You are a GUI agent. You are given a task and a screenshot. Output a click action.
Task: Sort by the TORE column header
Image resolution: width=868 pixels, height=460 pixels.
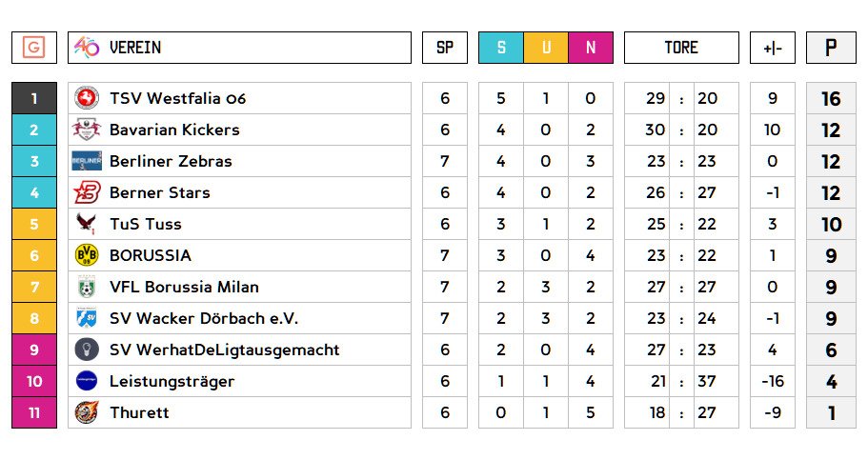tap(681, 48)
